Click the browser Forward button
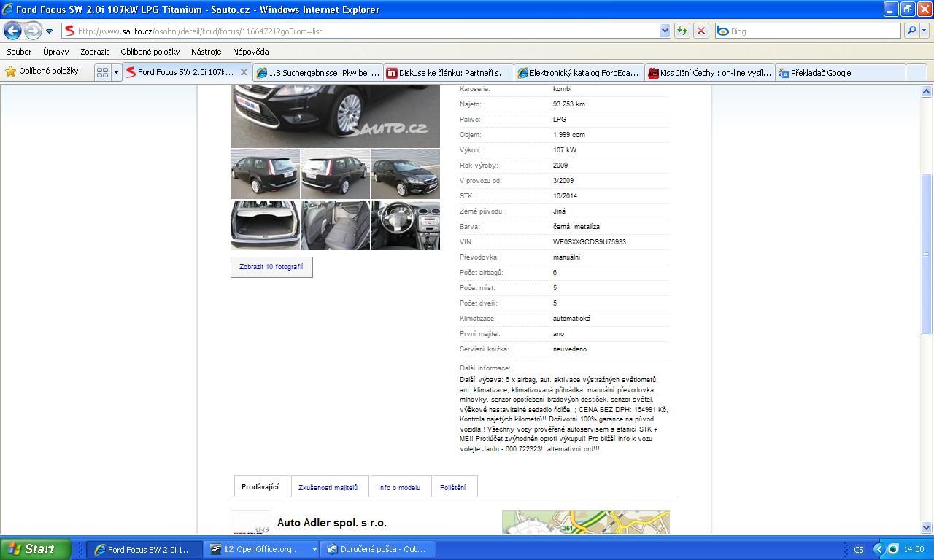Screen dimensions: 934x560 pos(33,31)
